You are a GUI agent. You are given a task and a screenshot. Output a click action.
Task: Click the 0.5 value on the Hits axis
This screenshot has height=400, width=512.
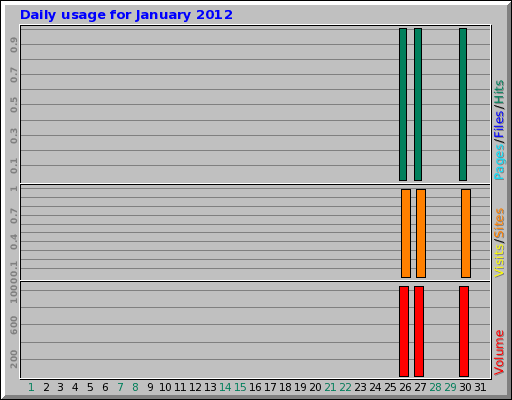[x=14, y=105]
